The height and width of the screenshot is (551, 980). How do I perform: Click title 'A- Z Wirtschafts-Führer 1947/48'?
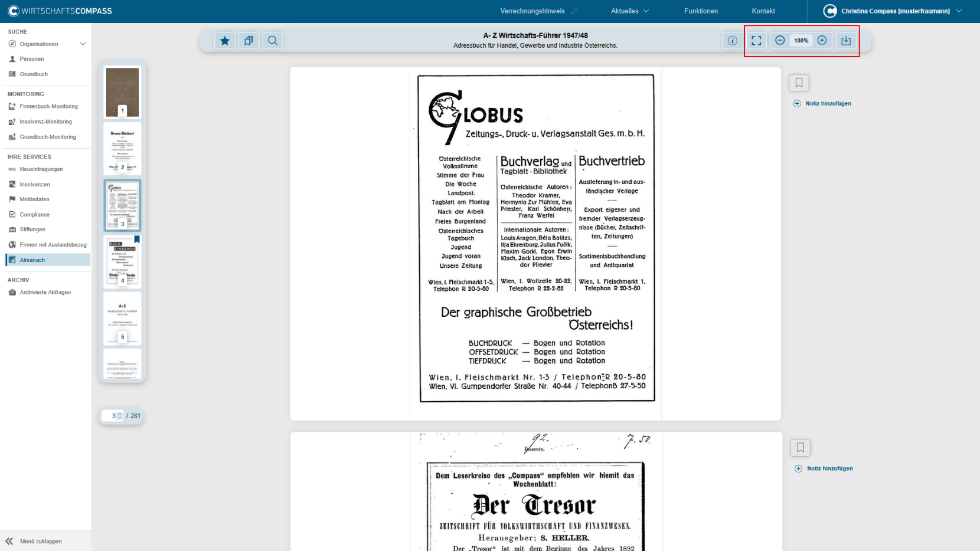(535, 35)
